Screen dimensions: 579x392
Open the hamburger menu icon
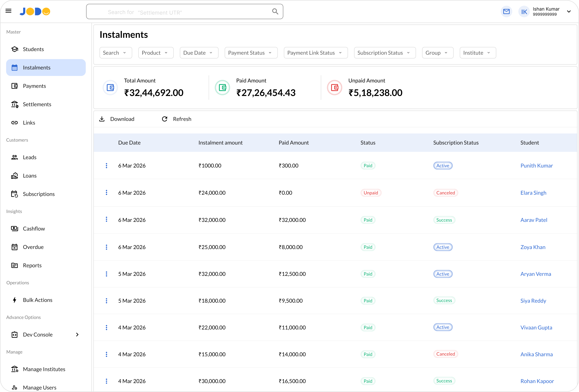coord(8,11)
